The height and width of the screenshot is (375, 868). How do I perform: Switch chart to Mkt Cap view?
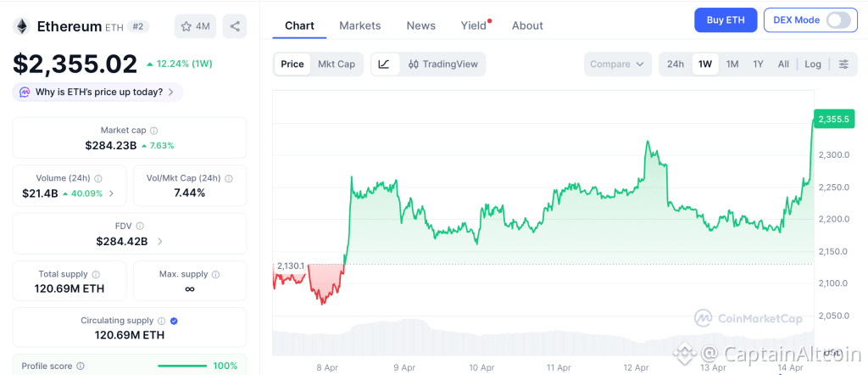tap(337, 64)
